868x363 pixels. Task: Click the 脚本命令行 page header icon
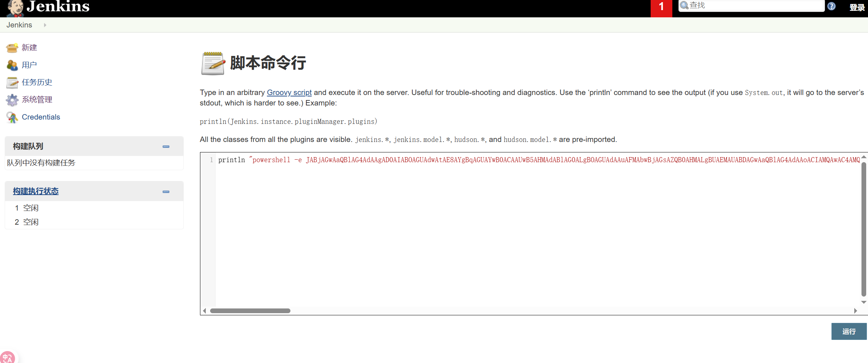(213, 63)
